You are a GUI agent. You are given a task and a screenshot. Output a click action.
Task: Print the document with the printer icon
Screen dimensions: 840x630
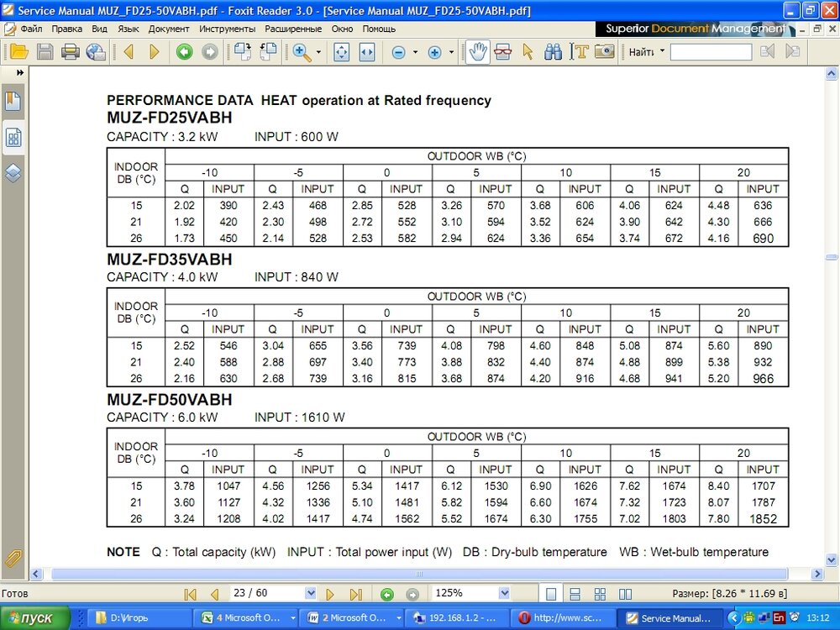pos(71,52)
